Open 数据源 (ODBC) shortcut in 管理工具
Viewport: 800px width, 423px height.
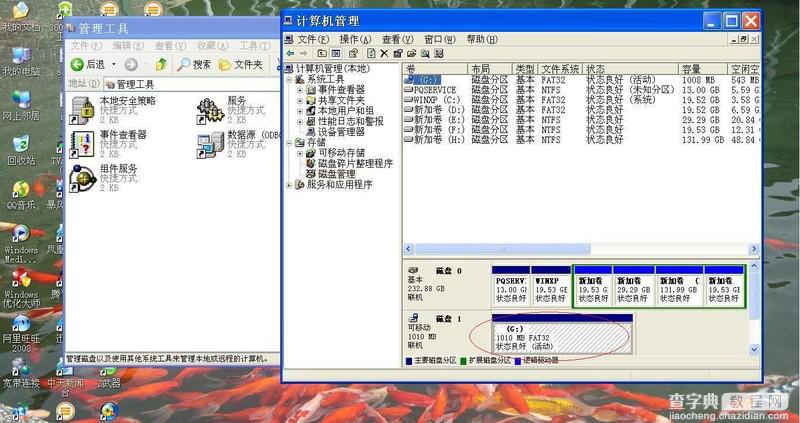pos(238,144)
